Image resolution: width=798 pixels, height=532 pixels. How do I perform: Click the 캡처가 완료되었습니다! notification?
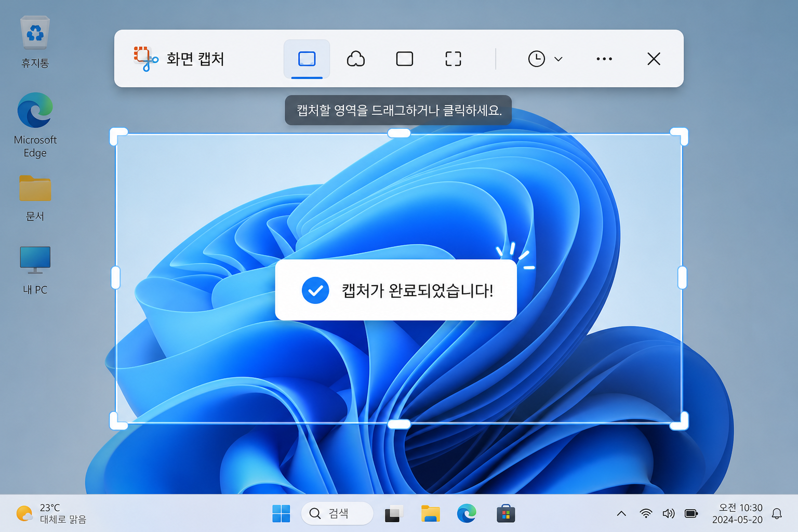click(396, 290)
